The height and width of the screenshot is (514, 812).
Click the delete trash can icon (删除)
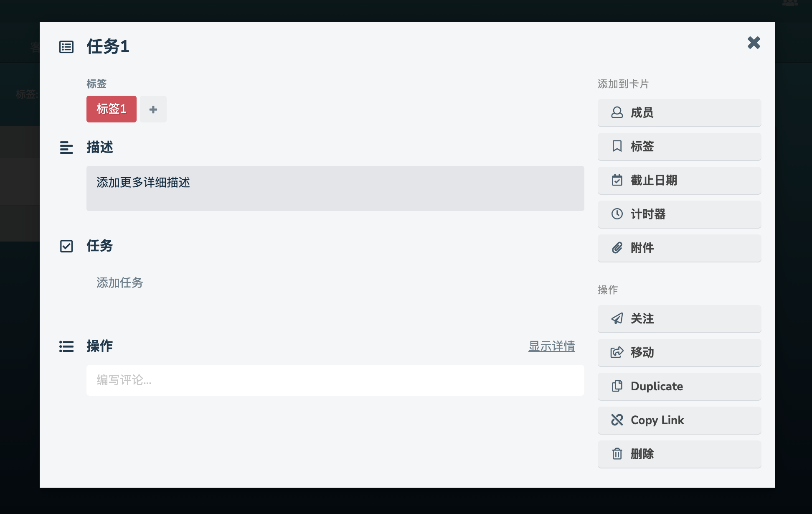(x=617, y=454)
